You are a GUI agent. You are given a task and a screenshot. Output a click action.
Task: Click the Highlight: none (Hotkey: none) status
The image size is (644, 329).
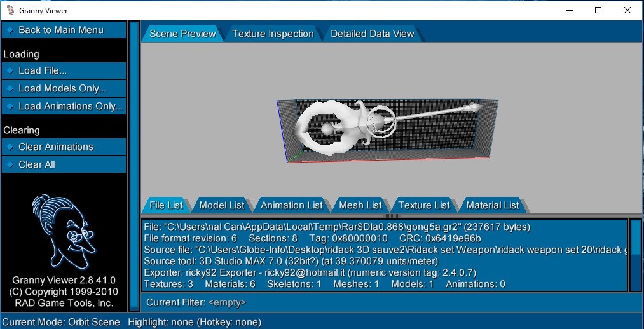click(x=195, y=323)
